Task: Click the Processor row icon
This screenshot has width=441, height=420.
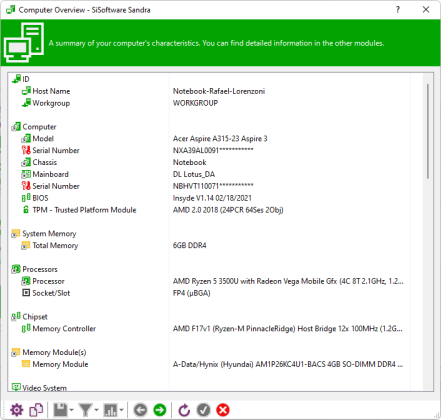Action: click(26, 281)
